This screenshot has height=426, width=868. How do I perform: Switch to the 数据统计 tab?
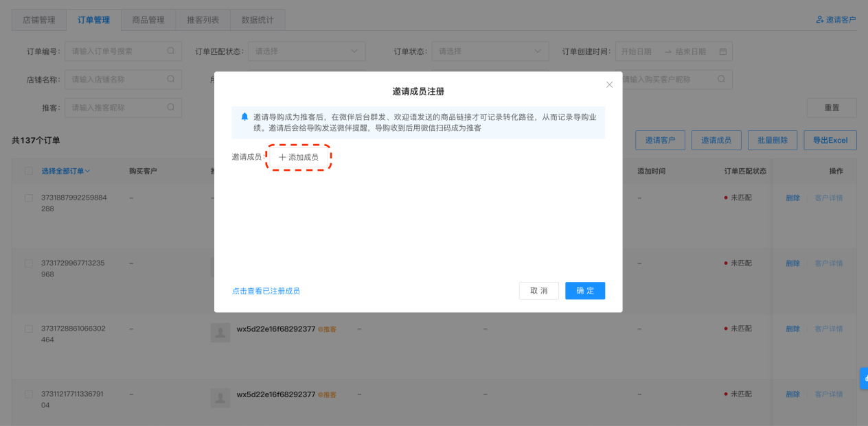coord(258,20)
